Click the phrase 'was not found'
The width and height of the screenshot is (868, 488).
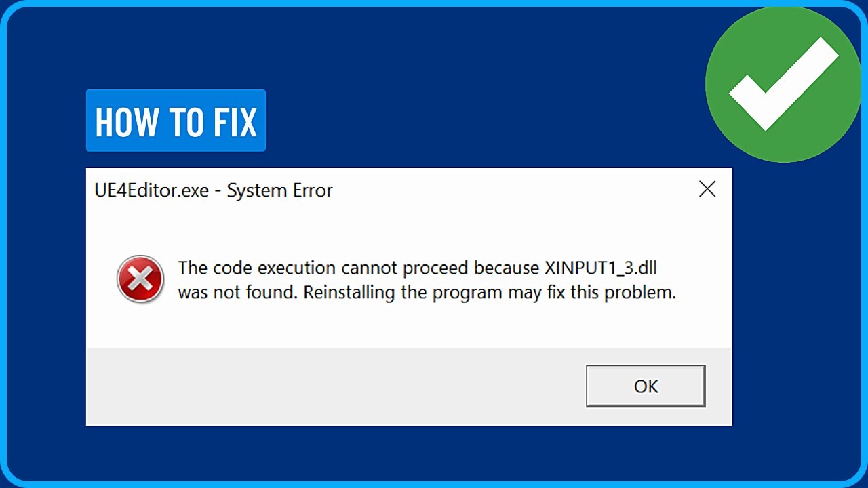tap(237, 293)
